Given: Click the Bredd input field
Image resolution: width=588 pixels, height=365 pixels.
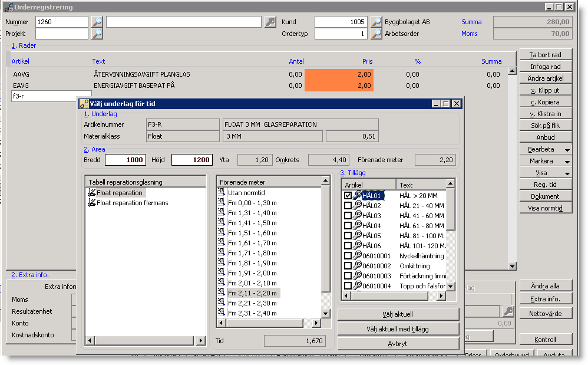Looking at the screenshot, I should coord(125,160).
